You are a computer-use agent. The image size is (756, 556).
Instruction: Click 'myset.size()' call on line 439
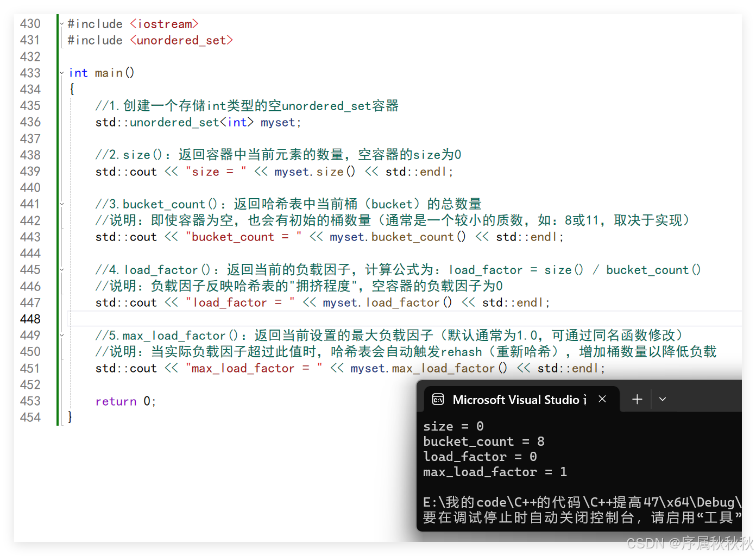(x=315, y=172)
